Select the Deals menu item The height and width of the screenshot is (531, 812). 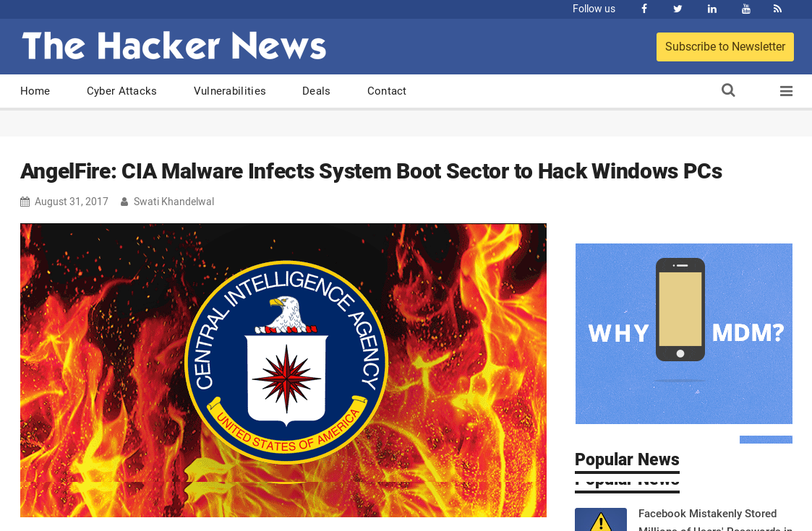316,91
